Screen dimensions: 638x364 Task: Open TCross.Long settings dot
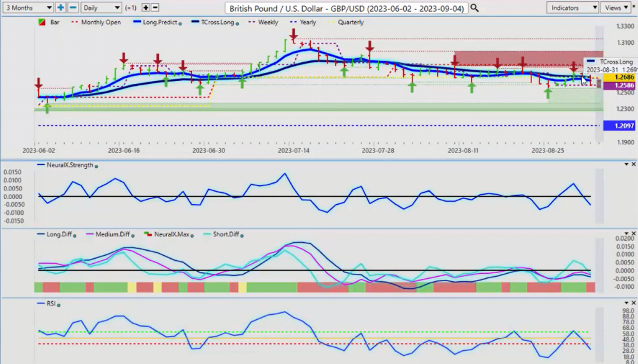point(237,24)
